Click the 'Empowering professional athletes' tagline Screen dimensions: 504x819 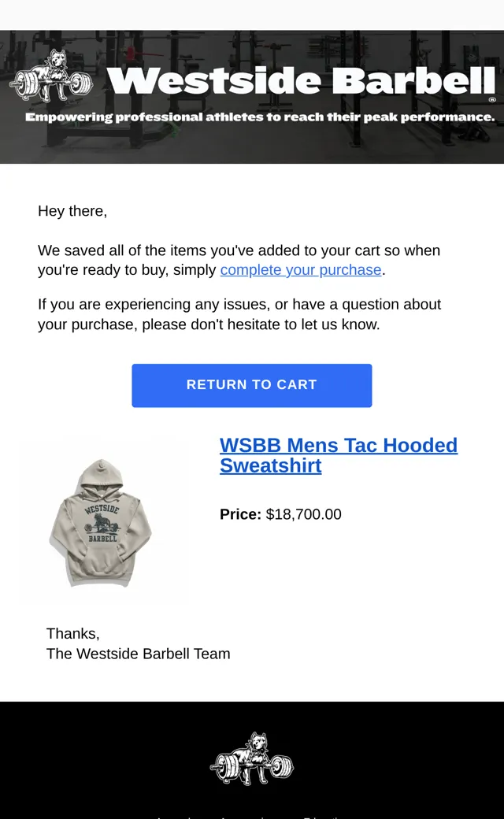(x=260, y=117)
